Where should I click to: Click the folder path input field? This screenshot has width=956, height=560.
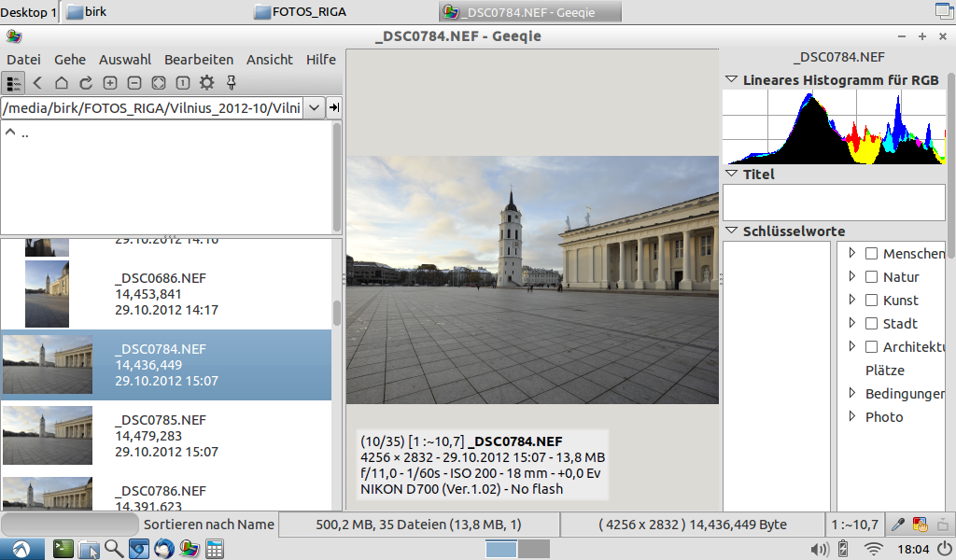click(152, 108)
